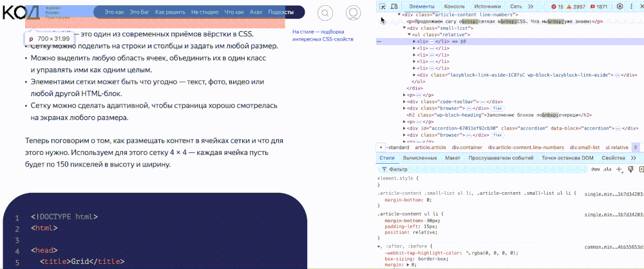Open the rendering emulations paintbrush icon
Viewport: 644px width, 269px height.
click(631, 169)
